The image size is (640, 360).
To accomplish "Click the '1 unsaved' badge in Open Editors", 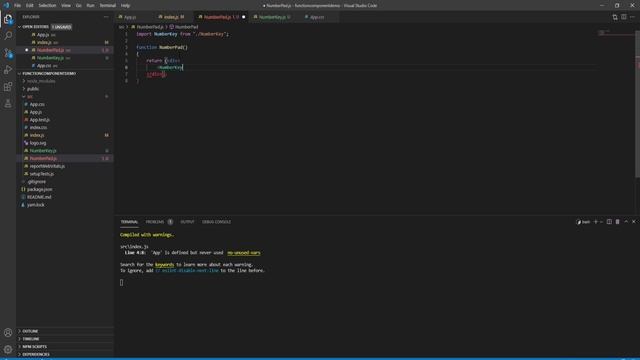I will 62,27.
